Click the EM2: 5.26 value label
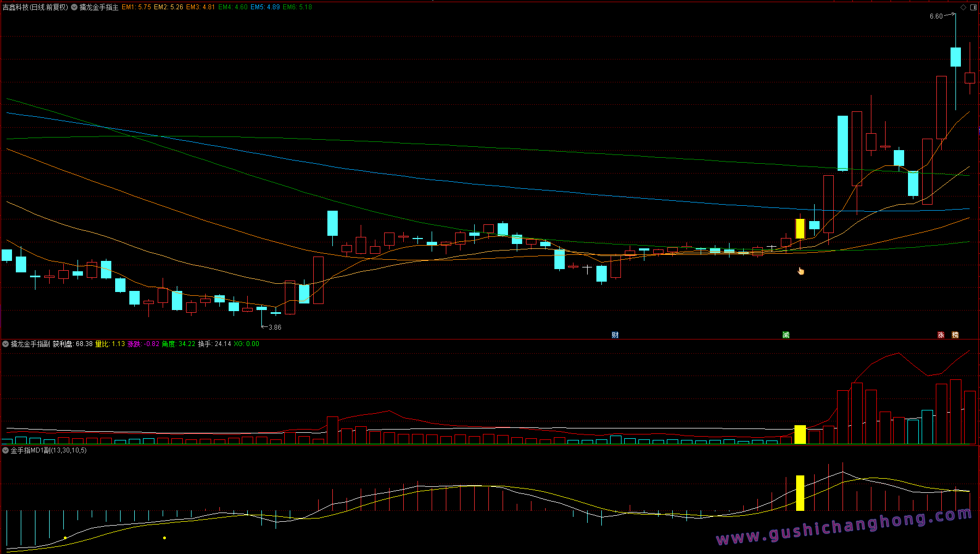The width and height of the screenshot is (980, 554). point(169,7)
